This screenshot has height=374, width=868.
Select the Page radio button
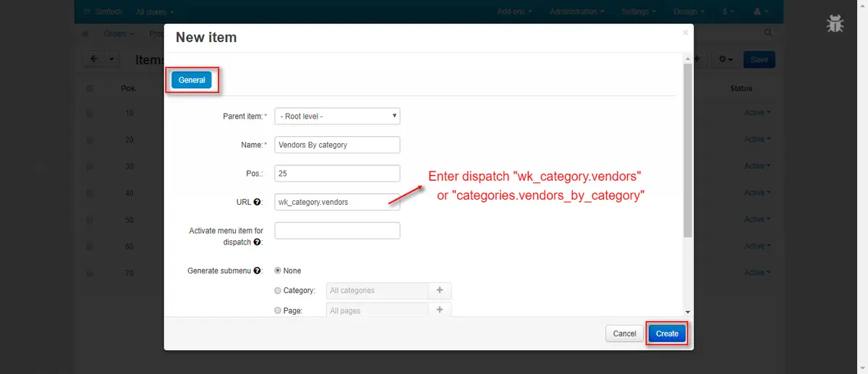tap(278, 310)
